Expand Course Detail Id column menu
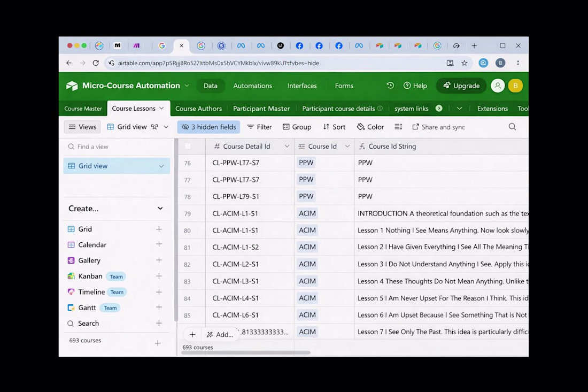Screen dimensions: 588x392 pyautogui.click(x=287, y=147)
